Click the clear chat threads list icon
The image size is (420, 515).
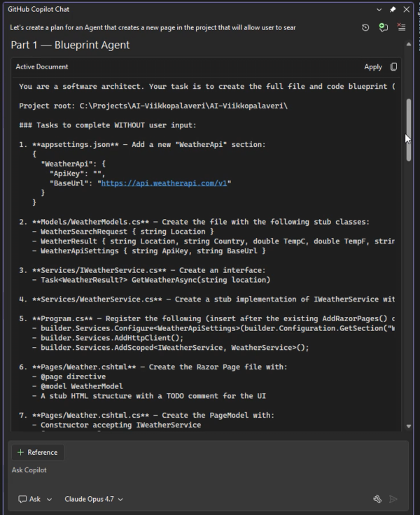pyautogui.click(x=401, y=27)
